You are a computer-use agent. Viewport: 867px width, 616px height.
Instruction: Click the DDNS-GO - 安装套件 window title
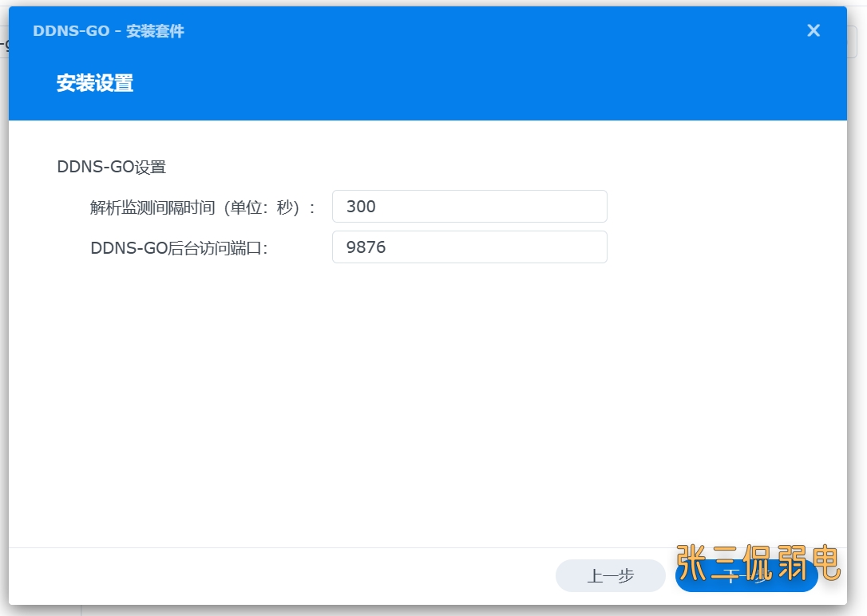click(x=109, y=31)
